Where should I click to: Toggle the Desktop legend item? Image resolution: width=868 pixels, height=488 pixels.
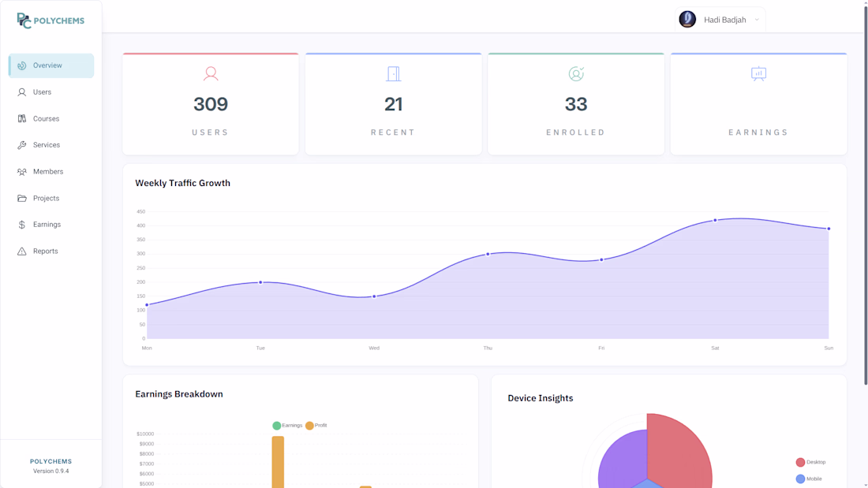pyautogui.click(x=810, y=462)
